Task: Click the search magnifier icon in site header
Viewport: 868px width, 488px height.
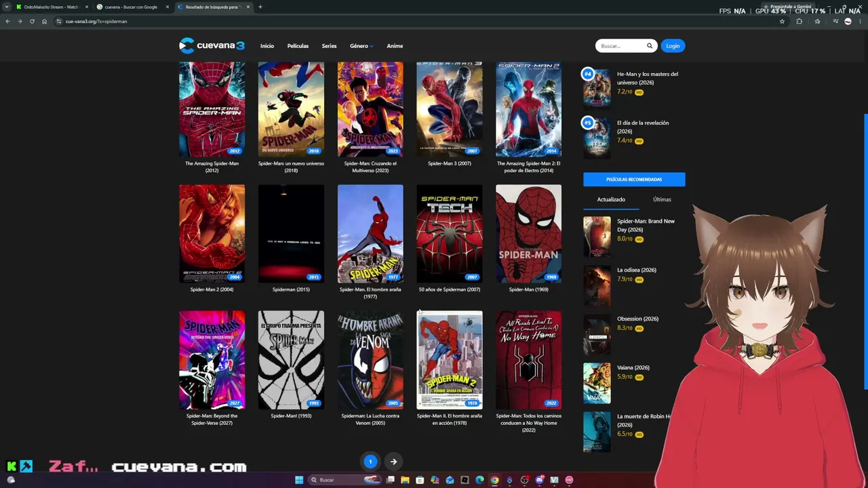Action: [x=650, y=46]
